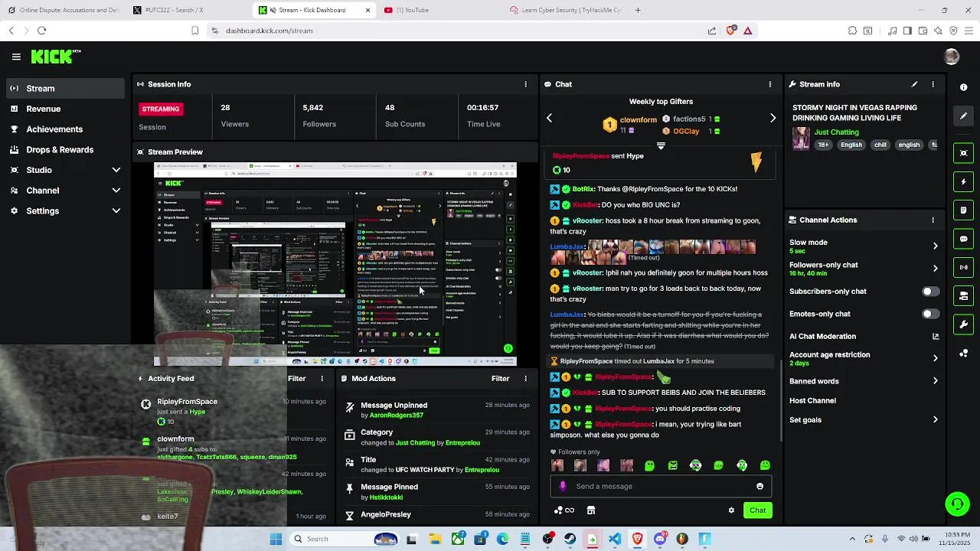The image size is (980, 551).
Task: Expand the Settings sidebar section
Action: point(116,210)
